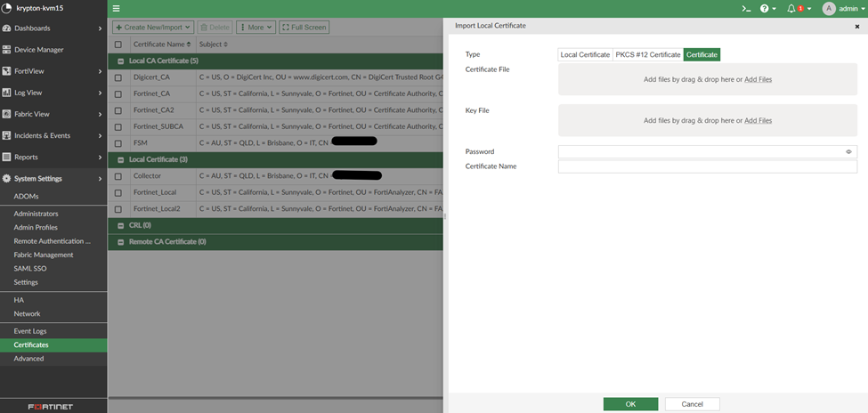Open the SAML SSO menu item
Viewport: 868px width, 413px height.
[x=30, y=269]
